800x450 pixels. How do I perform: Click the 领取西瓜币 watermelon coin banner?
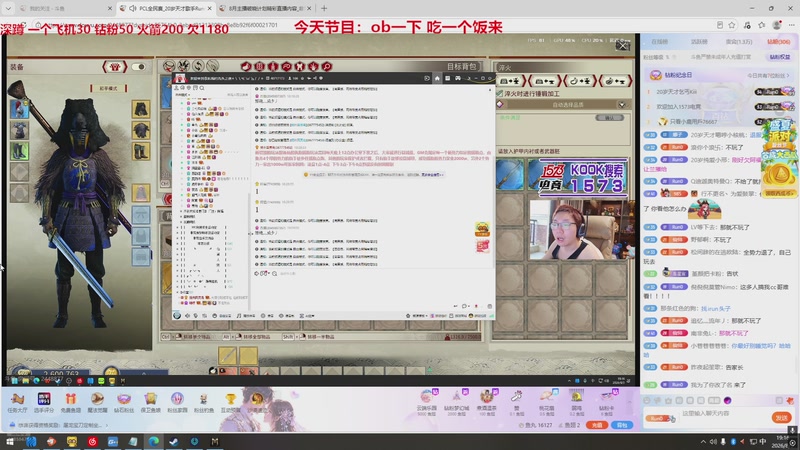[779, 193]
